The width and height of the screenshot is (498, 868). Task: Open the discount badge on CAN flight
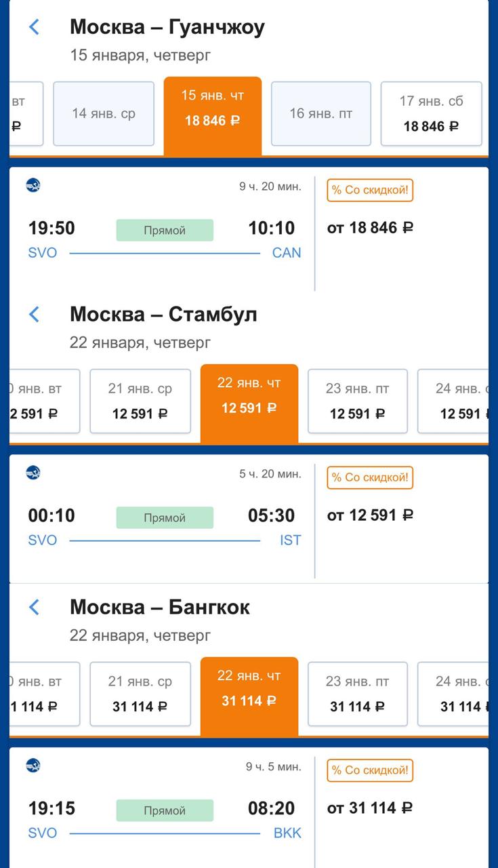370,191
